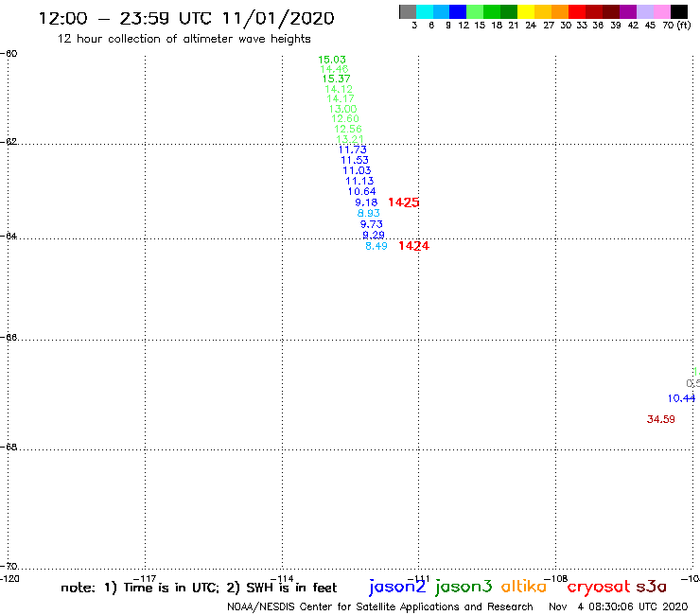The height and width of the screenshot is (615, 700).
Task: Click the wave height value 13.21
Action: point(350,139)
